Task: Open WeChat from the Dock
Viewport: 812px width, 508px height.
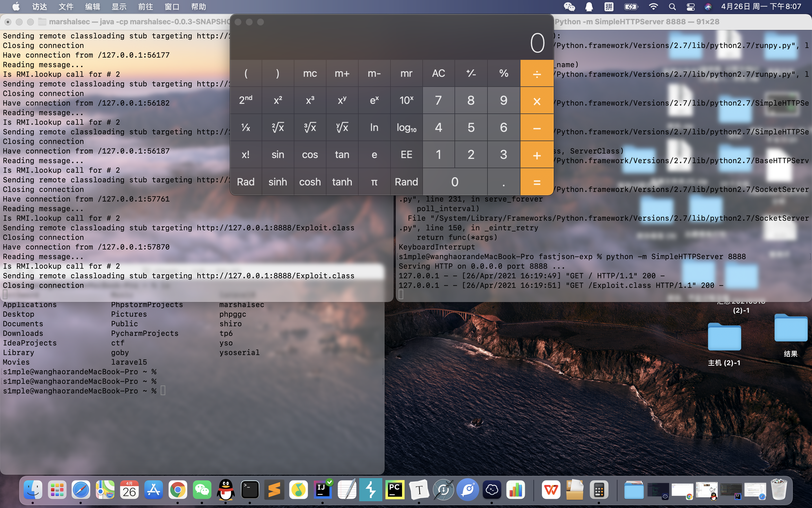Action: click(202, 490)
